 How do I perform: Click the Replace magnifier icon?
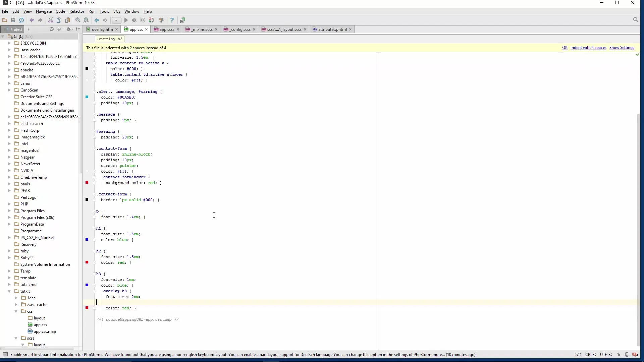point(86,20)
